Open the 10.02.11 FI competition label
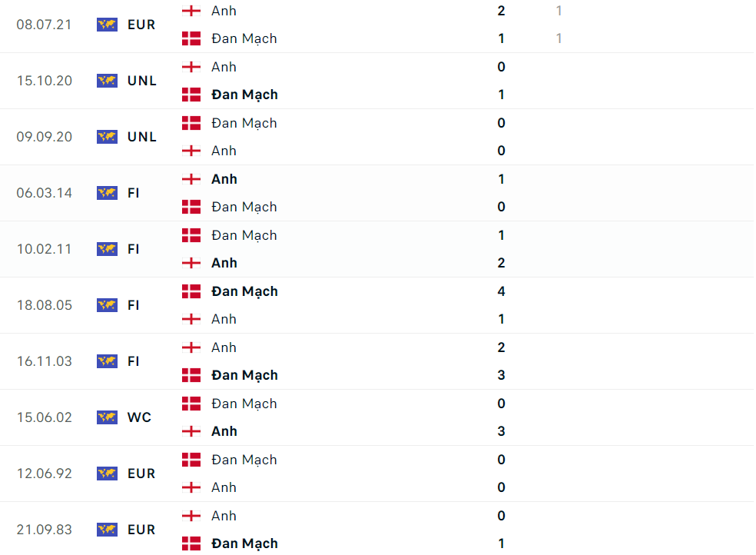The height and width of the screenshot is (555, 756). click(x=134, y=249)
